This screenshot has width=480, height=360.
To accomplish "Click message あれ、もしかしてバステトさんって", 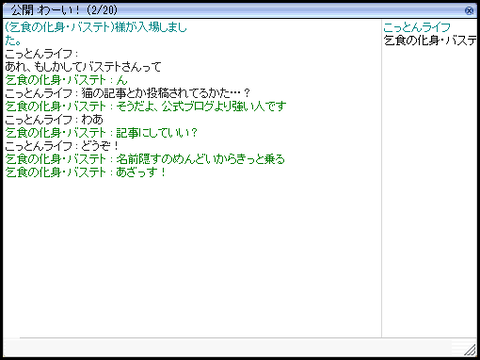I will point(83,67).
